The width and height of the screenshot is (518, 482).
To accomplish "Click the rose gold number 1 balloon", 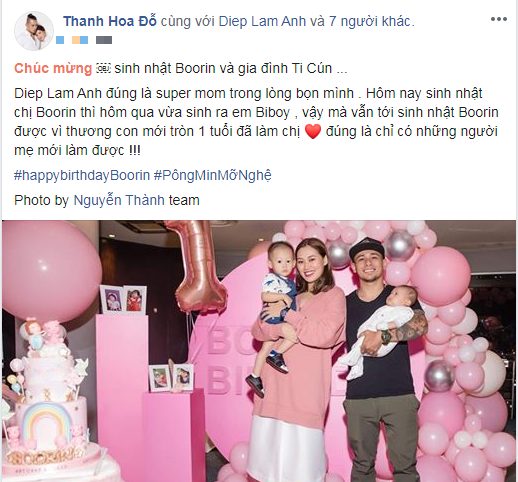I will 197,265.
